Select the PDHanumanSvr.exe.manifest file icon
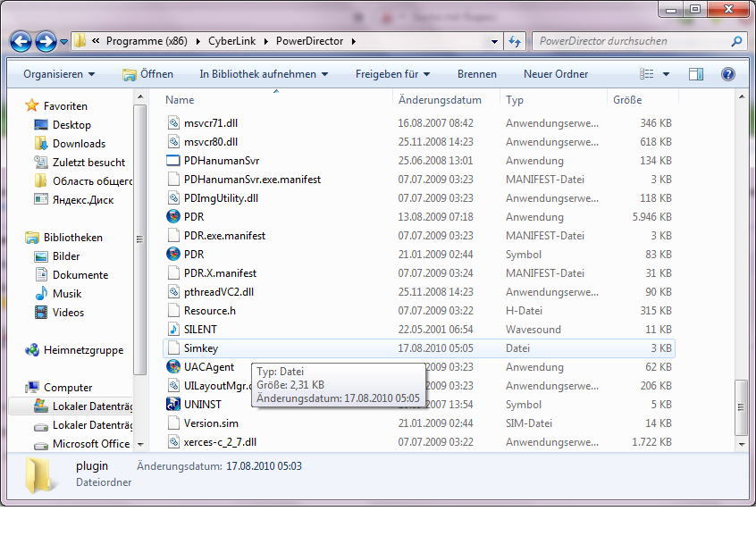 pyautogui.click(x=173, y=180)
